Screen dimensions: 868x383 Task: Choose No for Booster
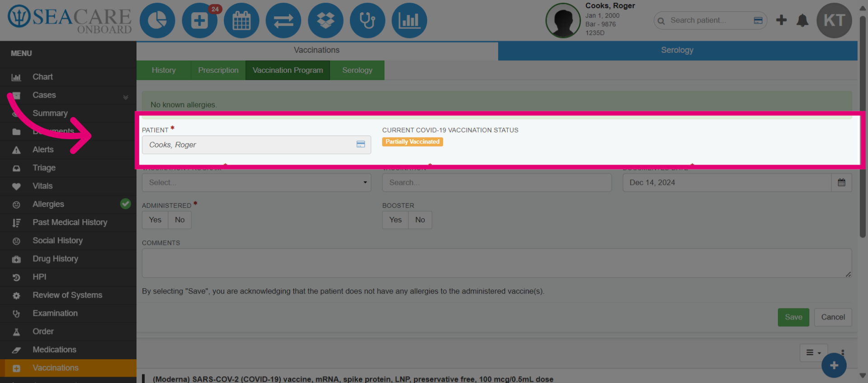(x=420, y=220)
